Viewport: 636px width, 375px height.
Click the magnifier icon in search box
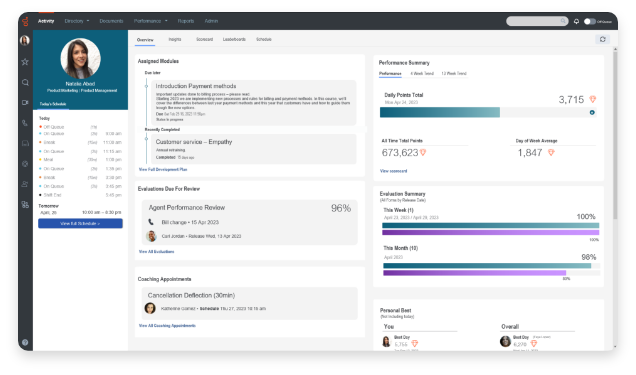pyautogui.click(x=563, y=21)
